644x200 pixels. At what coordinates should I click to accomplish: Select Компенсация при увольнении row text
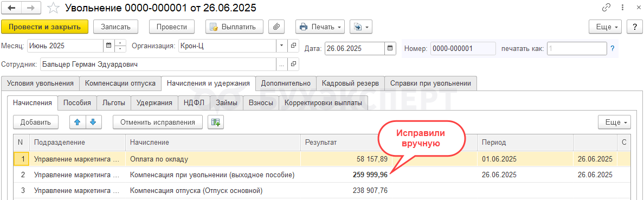coord(212,175)
